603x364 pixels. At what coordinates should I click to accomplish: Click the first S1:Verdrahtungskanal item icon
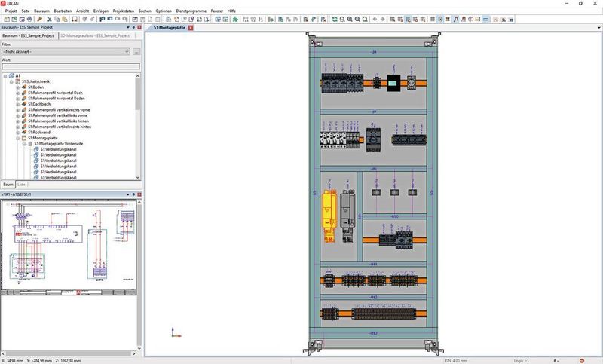[x=36, y=149]
